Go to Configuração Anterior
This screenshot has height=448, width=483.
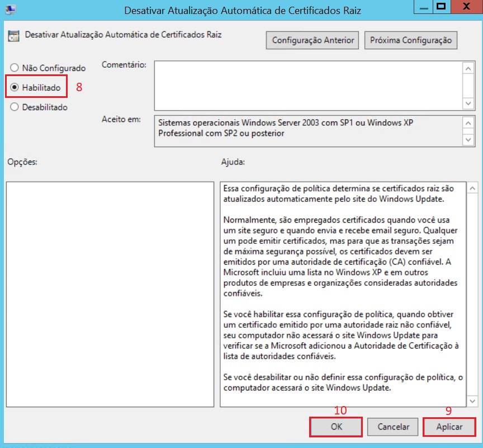tap(313, 40)
